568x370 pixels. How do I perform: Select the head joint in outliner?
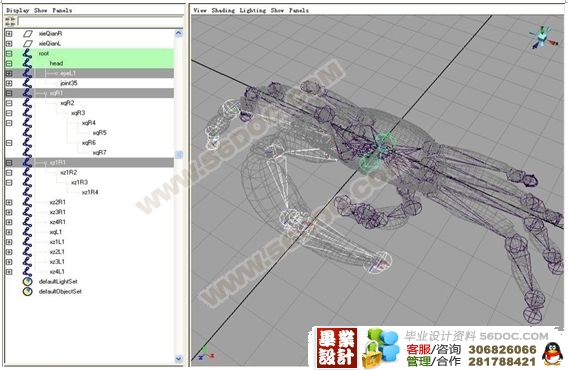[x=56, y=63]
